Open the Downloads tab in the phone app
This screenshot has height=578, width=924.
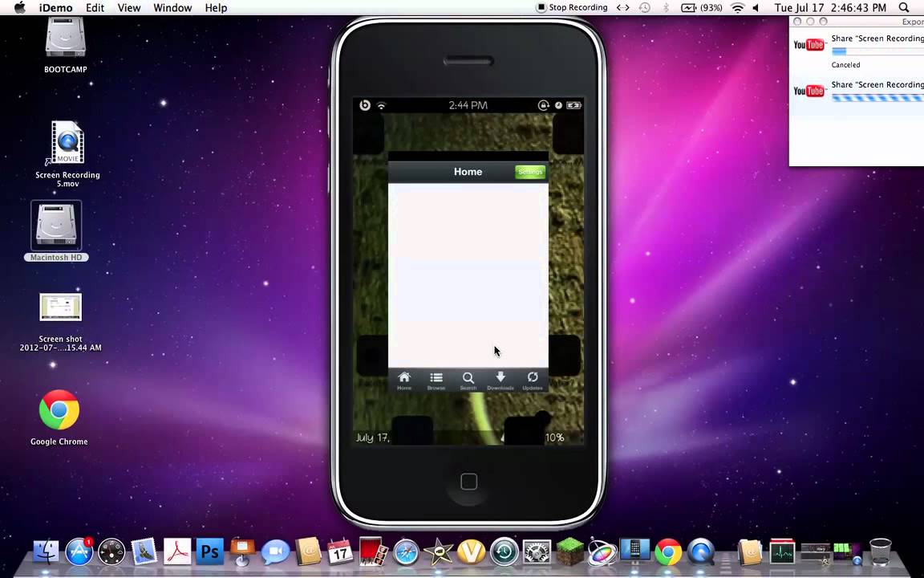tap(500, 381)
